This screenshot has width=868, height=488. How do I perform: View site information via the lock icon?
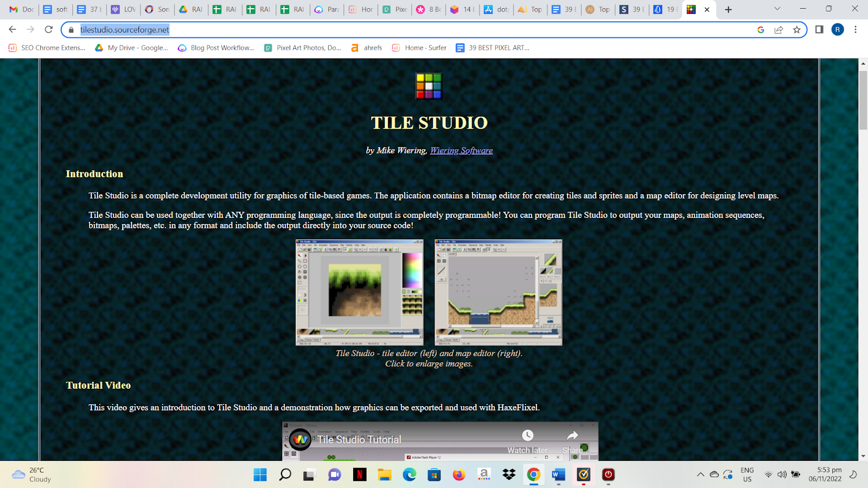pos(71,30)
